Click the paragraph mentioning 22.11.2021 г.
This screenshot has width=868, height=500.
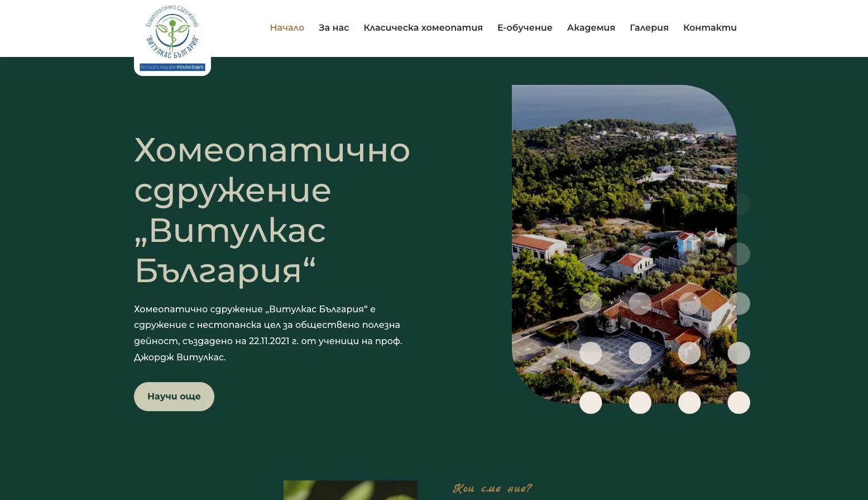(x=268, y=333)
